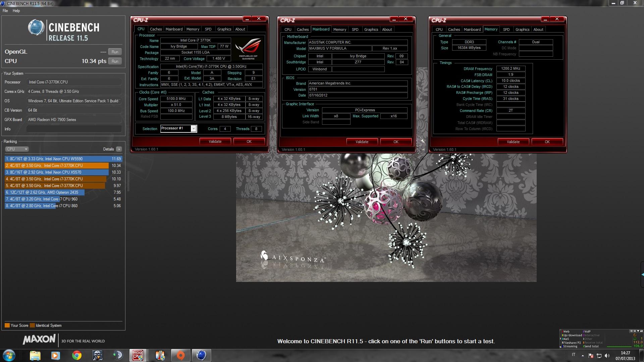The width and height of the screenshot is (644, 362).
Task: Expand the ranking Details arrow
Action: coord(119,149)
